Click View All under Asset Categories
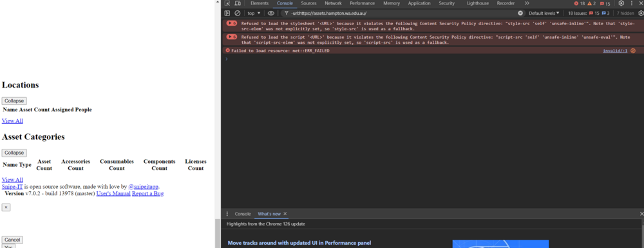 click(12, 180)
